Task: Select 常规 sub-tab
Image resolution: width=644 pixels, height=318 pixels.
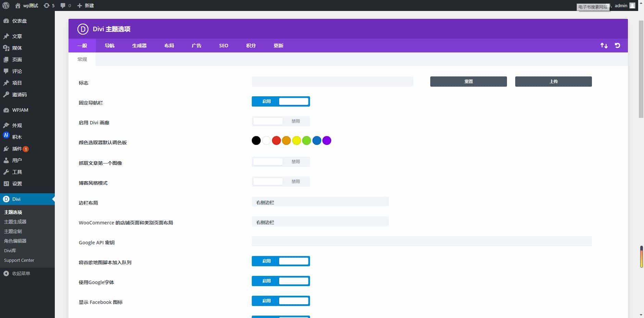Action: click(82, 59)
